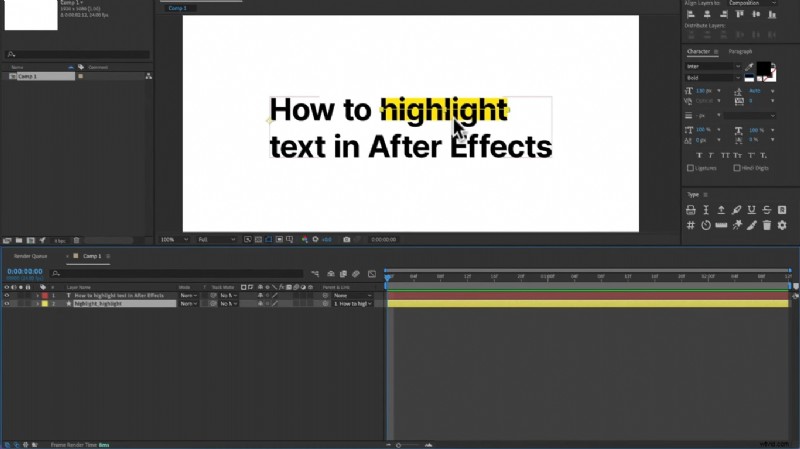Align layers vertical center
This screenshot has height=449, width=800.
pyautogui.click(x=756, y=15)
